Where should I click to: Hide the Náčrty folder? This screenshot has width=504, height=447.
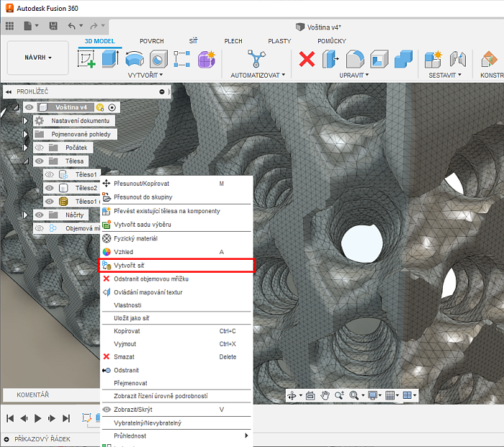[39, 215]
